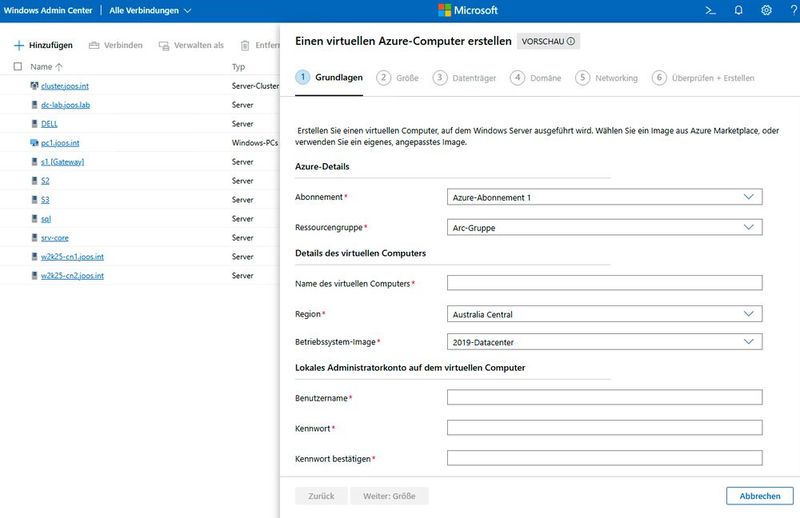The height and width of the screenshot is (518, 800).
Task: Click the Verwalten als toolbar icon
Action: click(x=164, y=46)
